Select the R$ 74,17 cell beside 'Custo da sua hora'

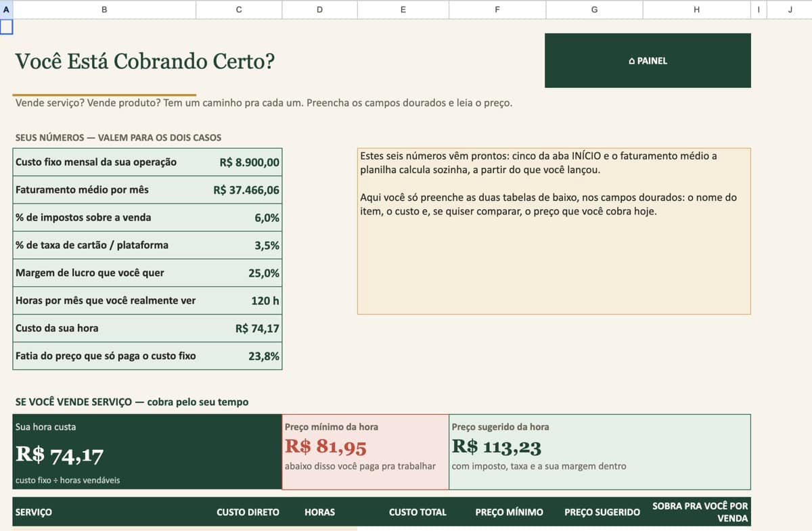point(239,329)
